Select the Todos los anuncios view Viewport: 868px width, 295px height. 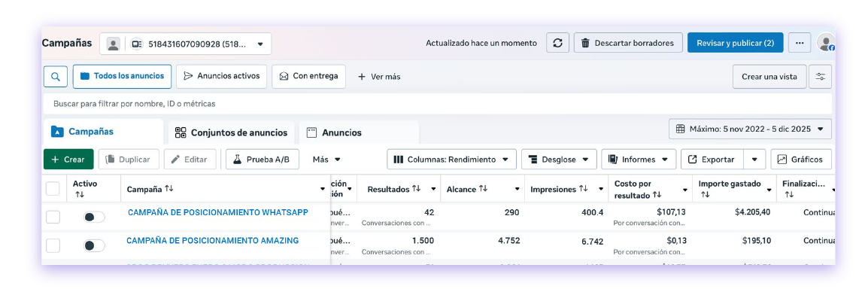pyautogui.click(x=122, y=76)
